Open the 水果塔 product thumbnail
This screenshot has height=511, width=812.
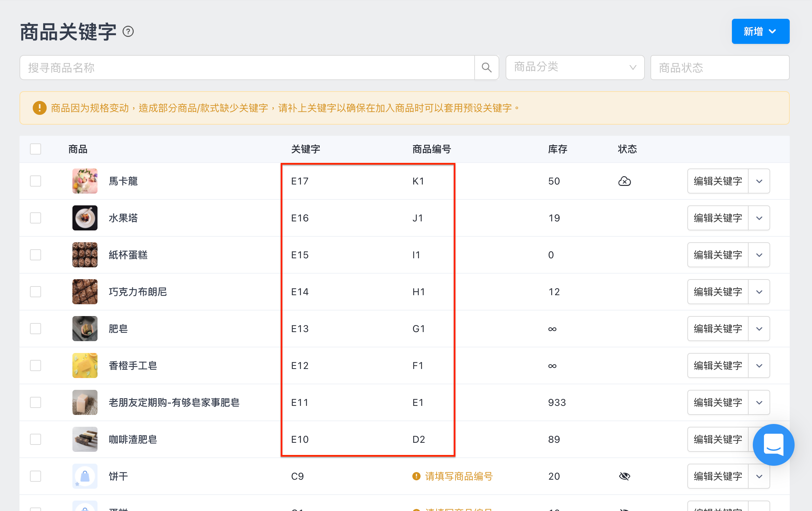tap(85, 218)
